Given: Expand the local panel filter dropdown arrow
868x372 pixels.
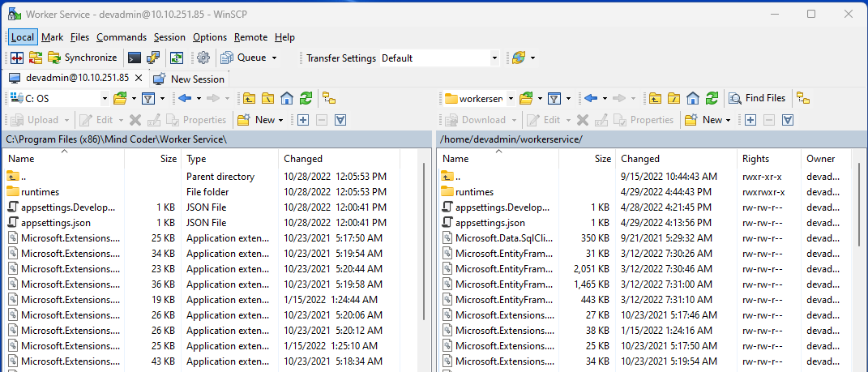Looking at the screenshot, I should (x=162, y=99).
